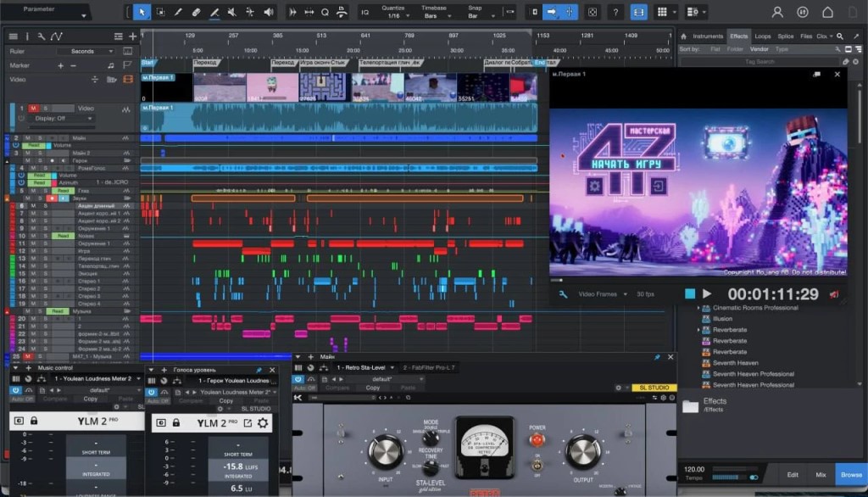The height and width of the screenshot is (497, 868).
Task: Click the wrench icon under video preview
Action: (563, 294)
